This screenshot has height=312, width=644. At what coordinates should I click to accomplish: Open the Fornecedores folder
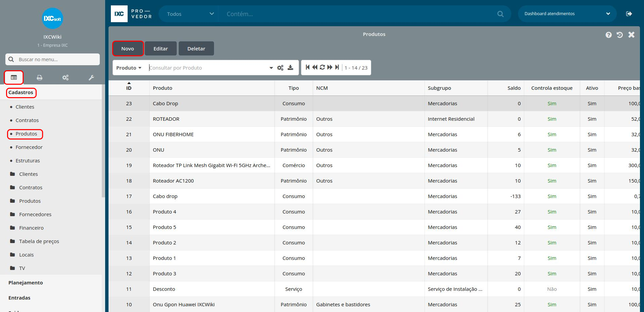pos(31,214)
